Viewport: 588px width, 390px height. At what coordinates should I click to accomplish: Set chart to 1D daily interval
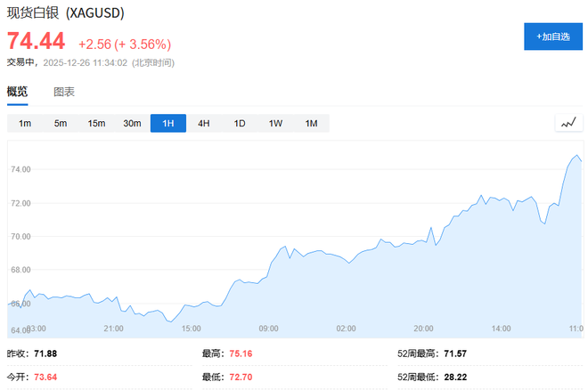(x=240, y=124)
